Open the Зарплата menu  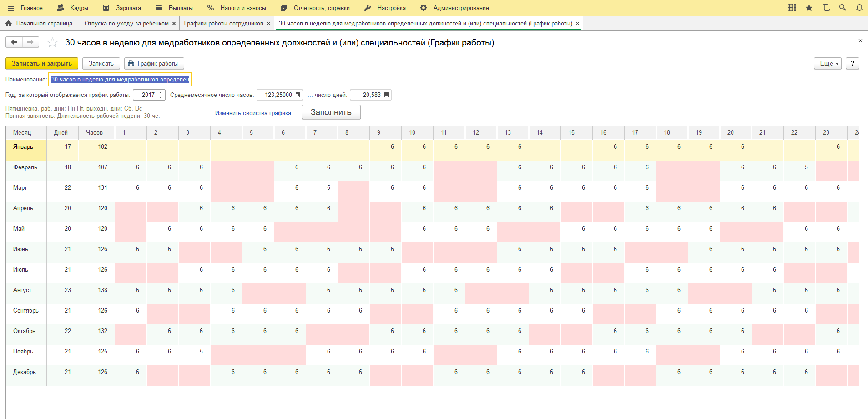click(122, 8)
